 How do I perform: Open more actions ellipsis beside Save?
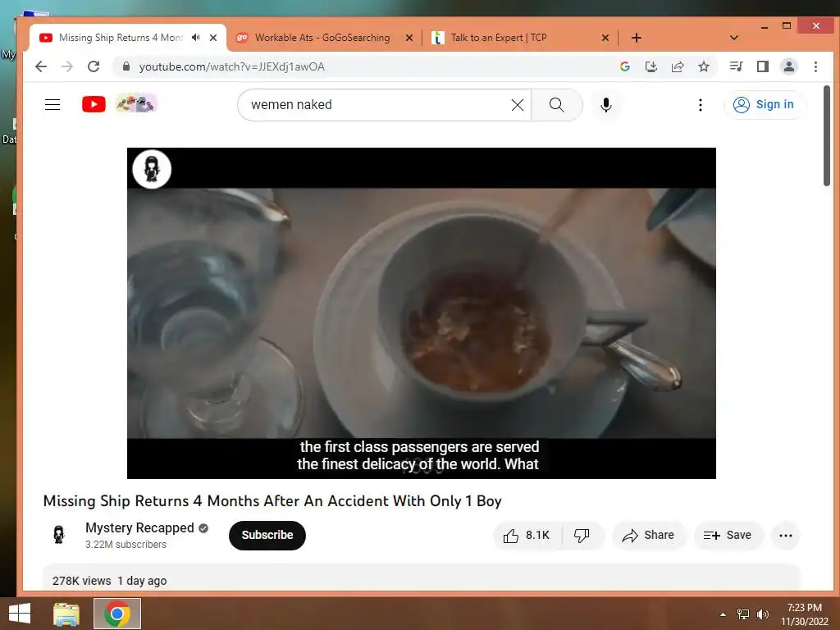click(x=786, y=535)
